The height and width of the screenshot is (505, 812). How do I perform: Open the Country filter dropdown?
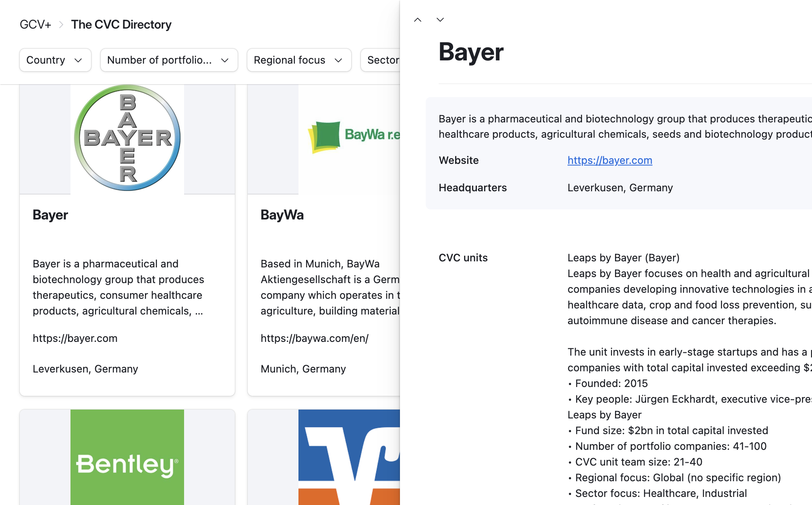[x=55, y=60]
